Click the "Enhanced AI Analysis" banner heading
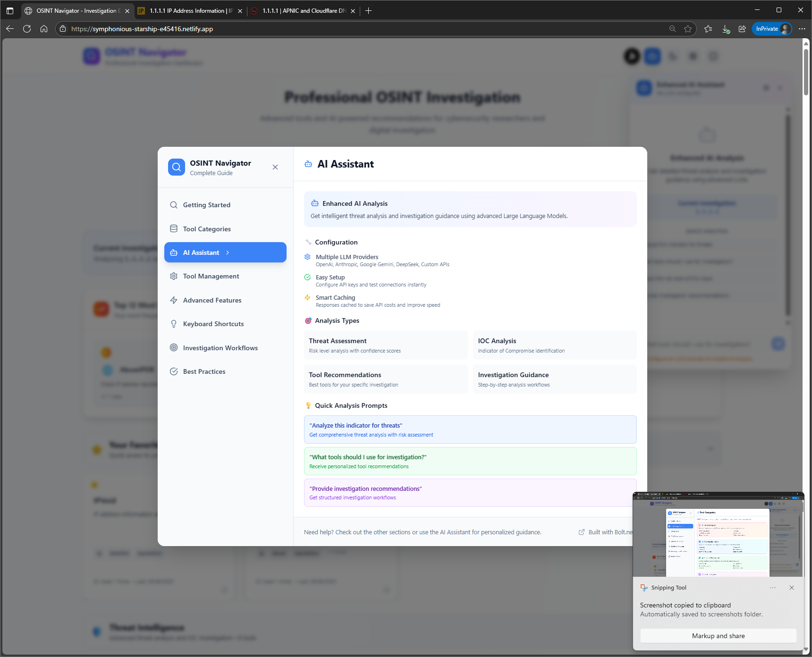 pos(355,203)
